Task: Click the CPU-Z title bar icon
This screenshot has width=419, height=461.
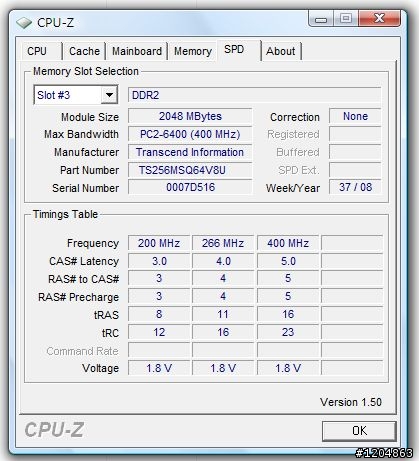Action: [x=24, y=23]
